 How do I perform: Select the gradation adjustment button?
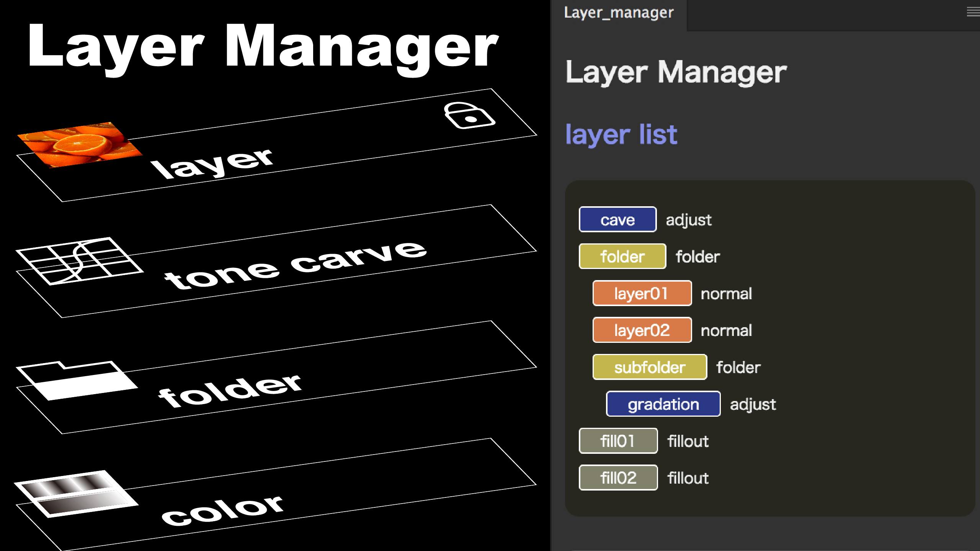tap(663, 404)
